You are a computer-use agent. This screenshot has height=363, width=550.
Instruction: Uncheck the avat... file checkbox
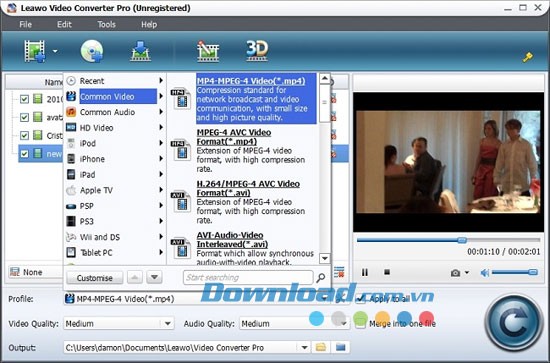click(24, 117)
